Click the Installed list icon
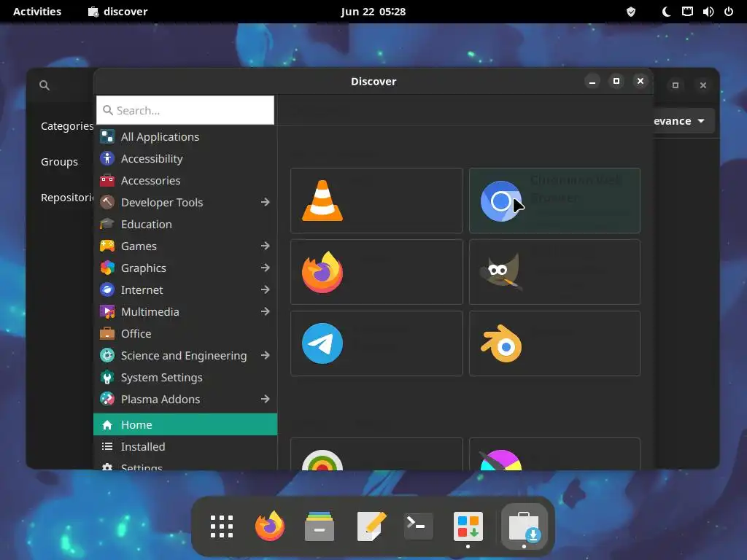Viewport: 747px width, 560px height. (107, 447)
